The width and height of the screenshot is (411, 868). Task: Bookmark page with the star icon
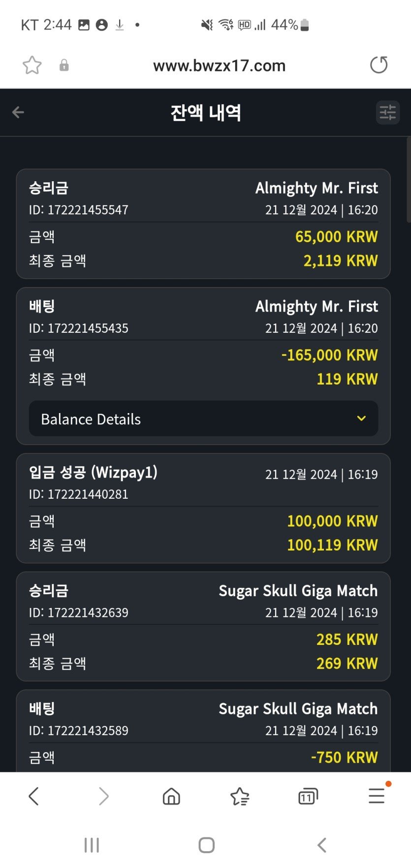(32, 65)
